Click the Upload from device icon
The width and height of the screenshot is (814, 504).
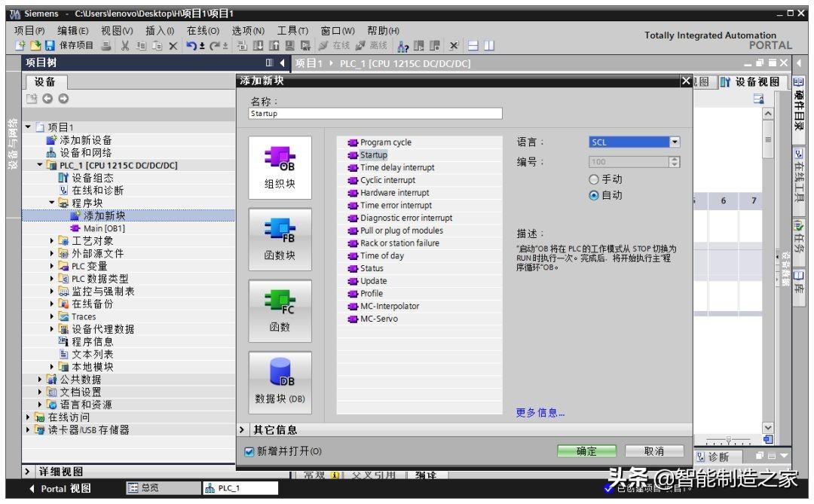pyautogui.click(x=274, y=46)
